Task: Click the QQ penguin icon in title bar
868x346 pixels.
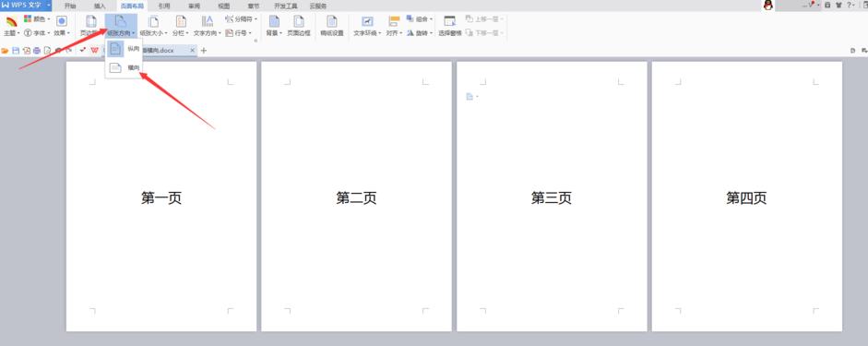Action: pos(767,5)
